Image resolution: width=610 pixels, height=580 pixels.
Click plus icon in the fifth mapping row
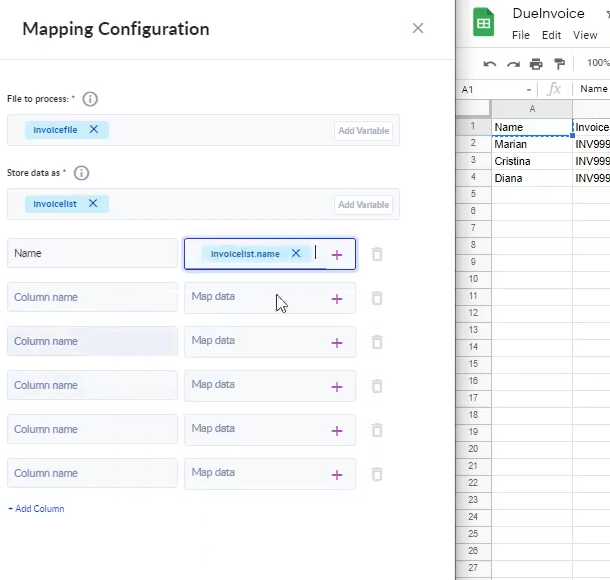pos(337,431)
